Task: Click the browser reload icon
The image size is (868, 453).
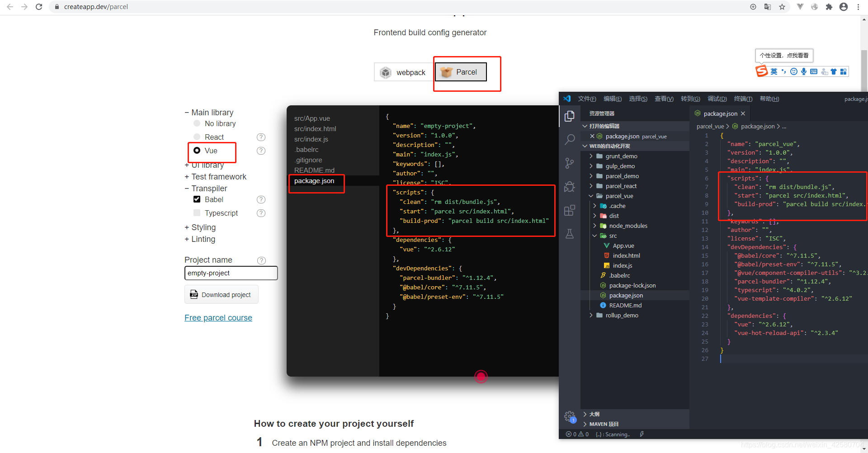Action: pyautogui.click(x=39, y=7)
